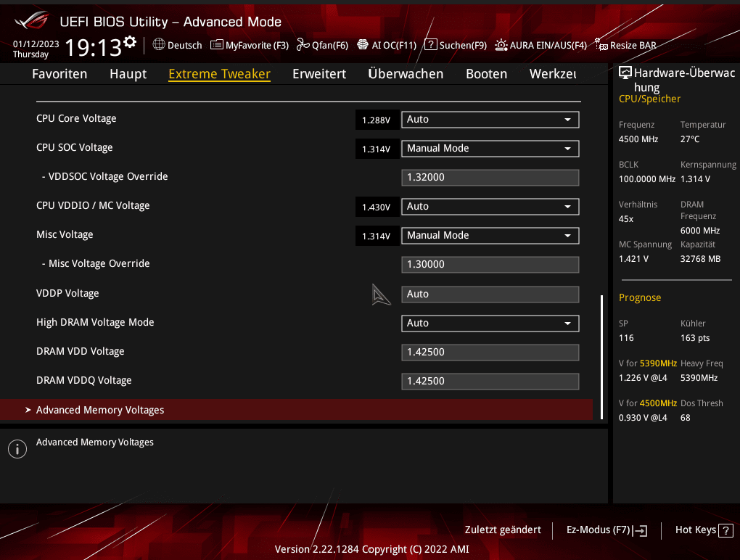Click CPU VDDIO 1.430V readout

click(377, 207)
